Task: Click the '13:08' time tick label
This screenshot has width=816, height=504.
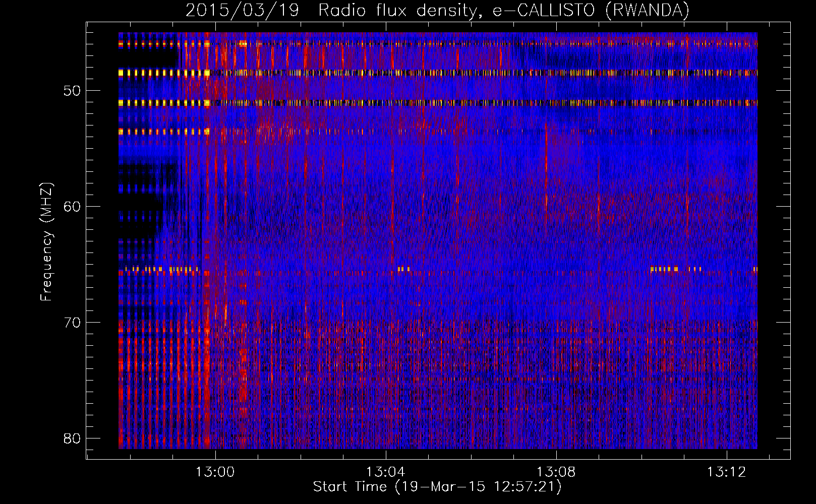Action: click(556, 472)
